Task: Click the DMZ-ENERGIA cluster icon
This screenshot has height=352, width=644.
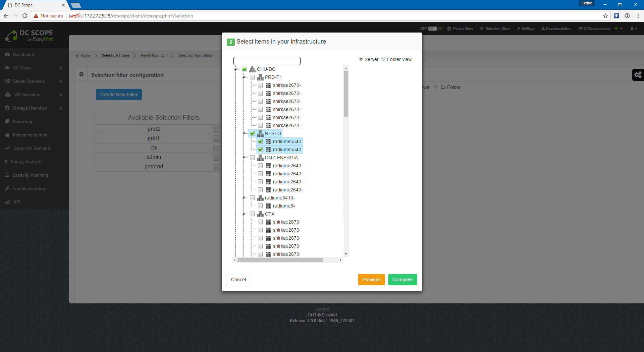Action: 260,158
